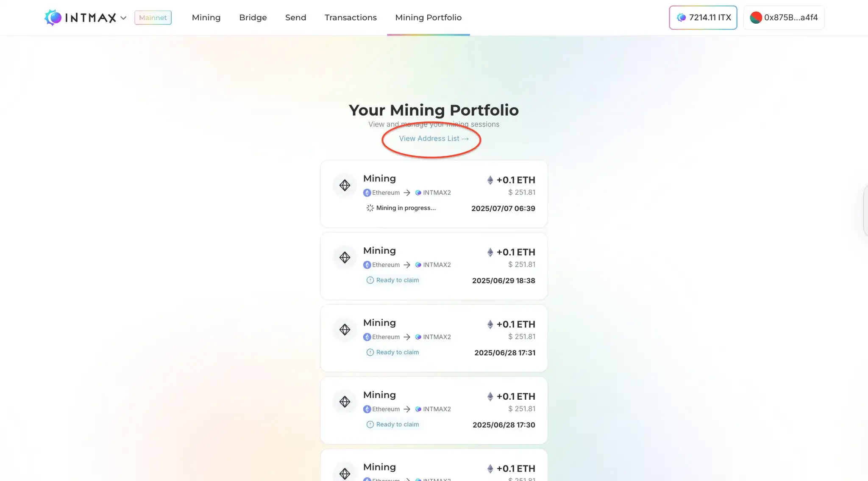868x481 pixels.
Task: Click the Ethereum icon on the first mining card
Action: tap(367, 193)
